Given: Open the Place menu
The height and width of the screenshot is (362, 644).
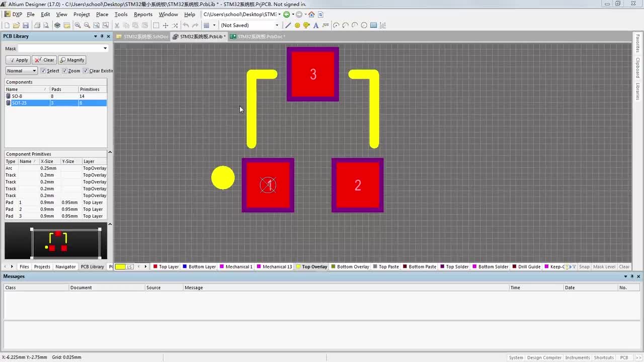Looking at the screenshot, I should pos(102,15).
